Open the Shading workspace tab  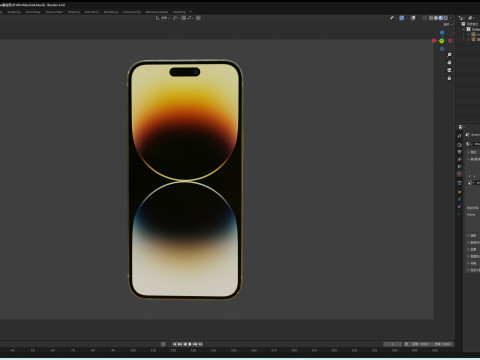coord(74,12)
